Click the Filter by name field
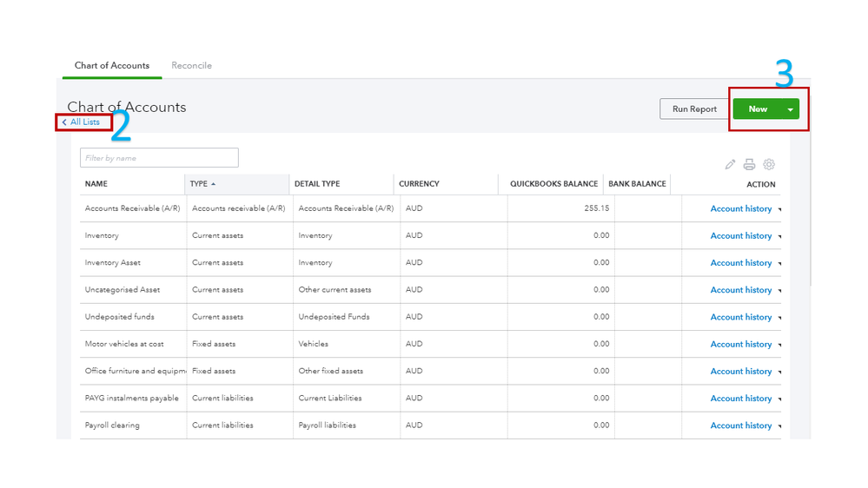 159,158
